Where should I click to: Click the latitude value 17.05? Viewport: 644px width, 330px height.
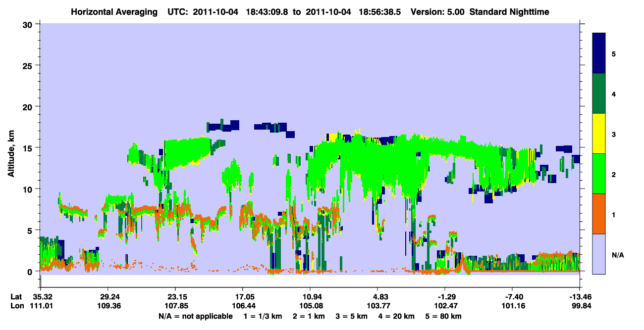click(242, 296)
